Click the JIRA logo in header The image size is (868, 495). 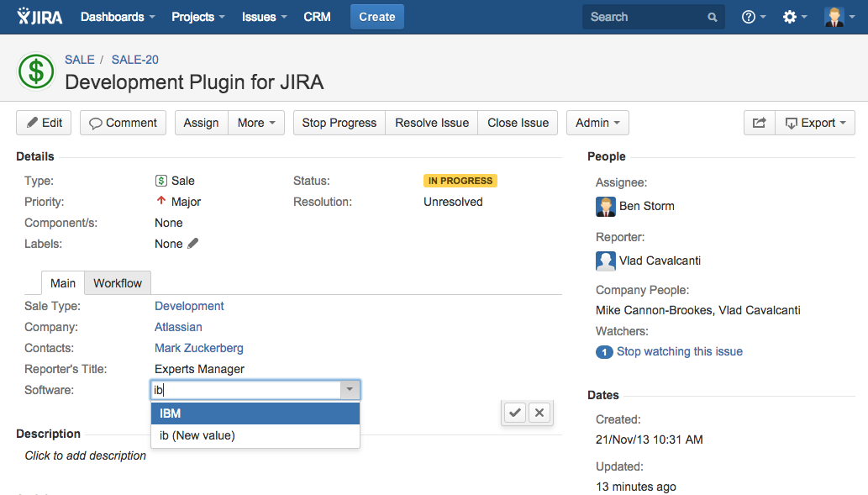tap(40, 17)
